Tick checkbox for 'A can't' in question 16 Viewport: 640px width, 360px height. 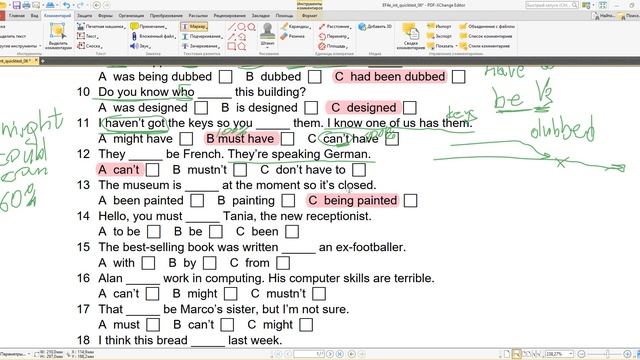click(x=153, y=294)
